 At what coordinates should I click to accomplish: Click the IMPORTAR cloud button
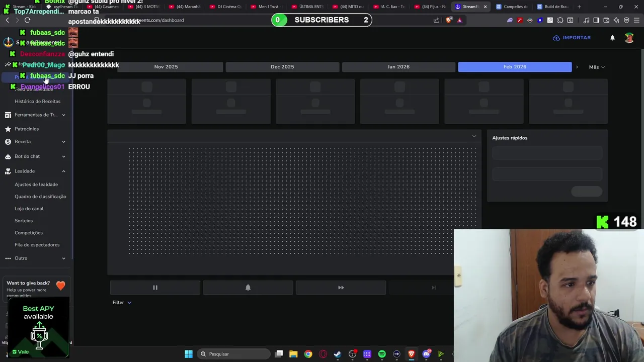(x=572, y=38)
